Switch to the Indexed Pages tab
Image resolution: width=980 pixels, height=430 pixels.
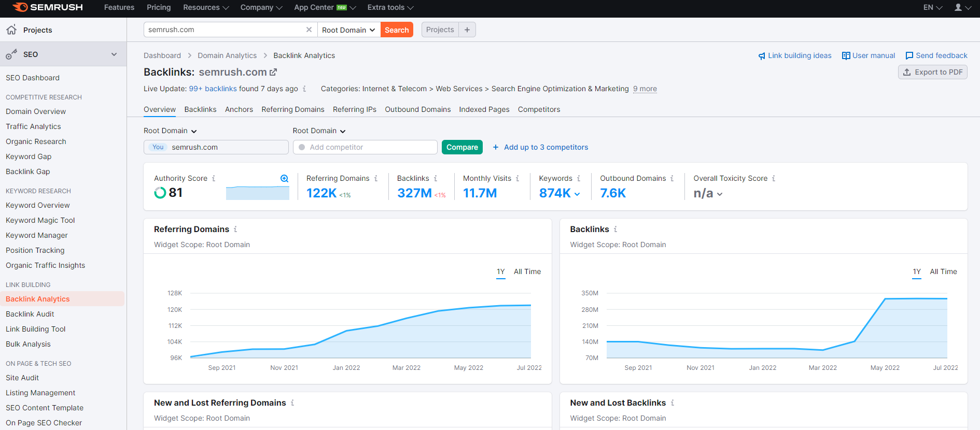pos(484,109)
